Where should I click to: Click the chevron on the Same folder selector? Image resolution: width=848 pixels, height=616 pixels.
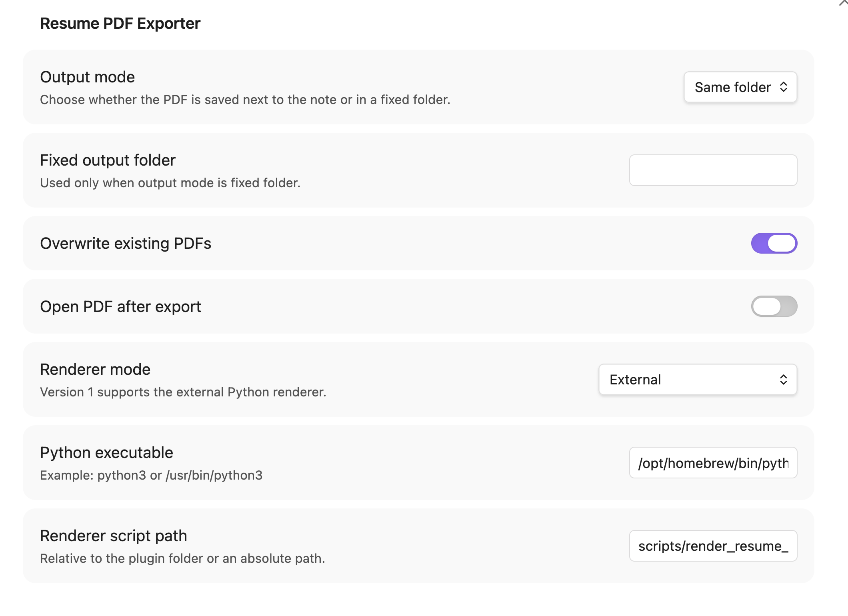[783, 87]
